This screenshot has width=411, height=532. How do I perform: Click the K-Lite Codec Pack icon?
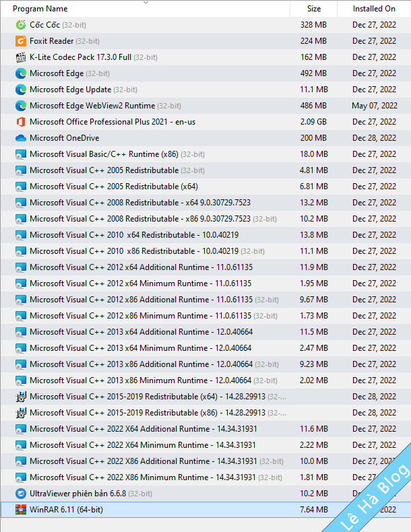click(21, 57)
